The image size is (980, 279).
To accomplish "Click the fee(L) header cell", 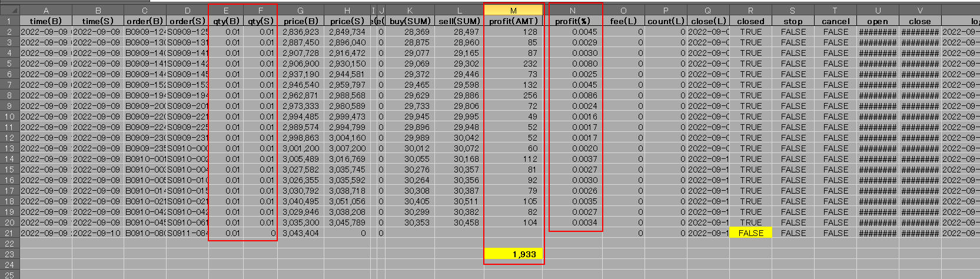I will 623,21.
